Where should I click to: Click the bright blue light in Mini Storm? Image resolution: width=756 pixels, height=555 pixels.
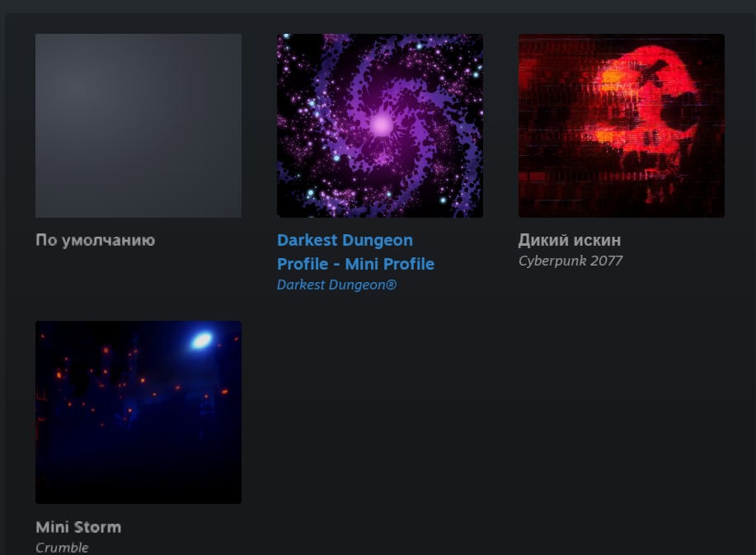click(x=202, y=341)
